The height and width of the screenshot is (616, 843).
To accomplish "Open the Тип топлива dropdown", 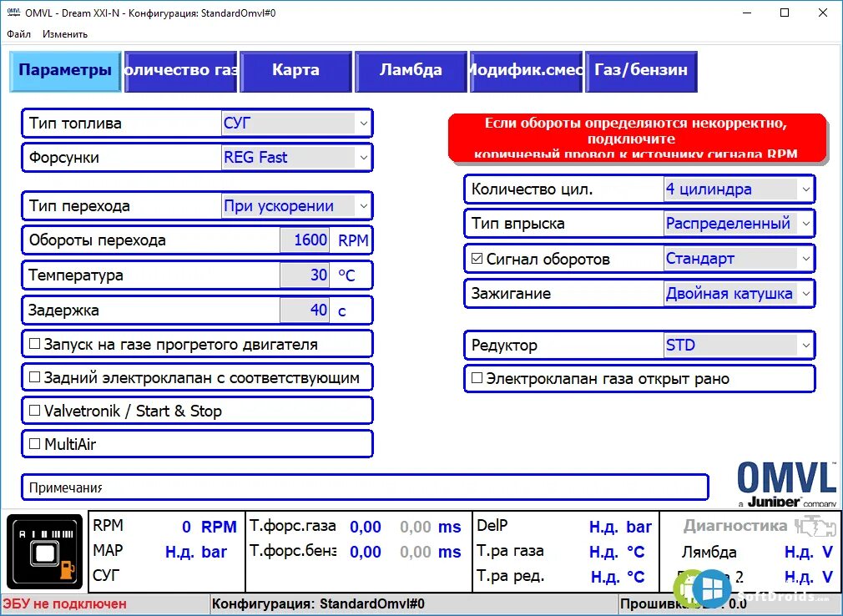I will click(295, 123).
